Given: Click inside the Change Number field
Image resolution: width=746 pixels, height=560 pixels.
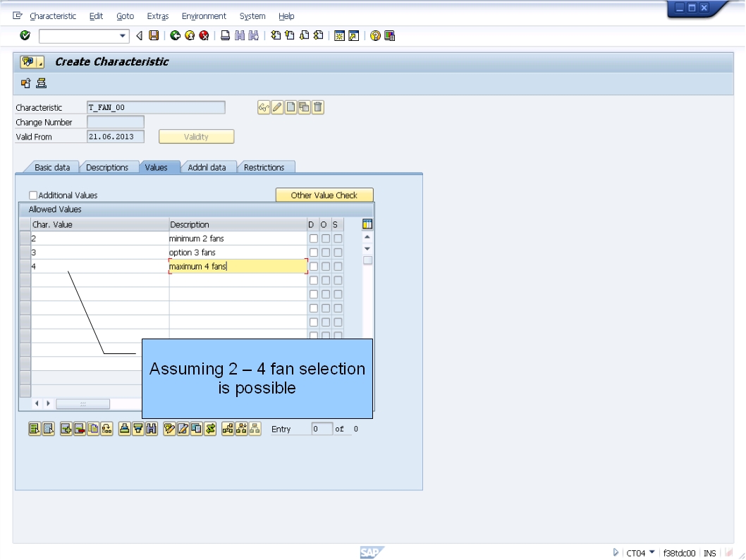Looking at the screenshot, I should [x=115, y=121].
